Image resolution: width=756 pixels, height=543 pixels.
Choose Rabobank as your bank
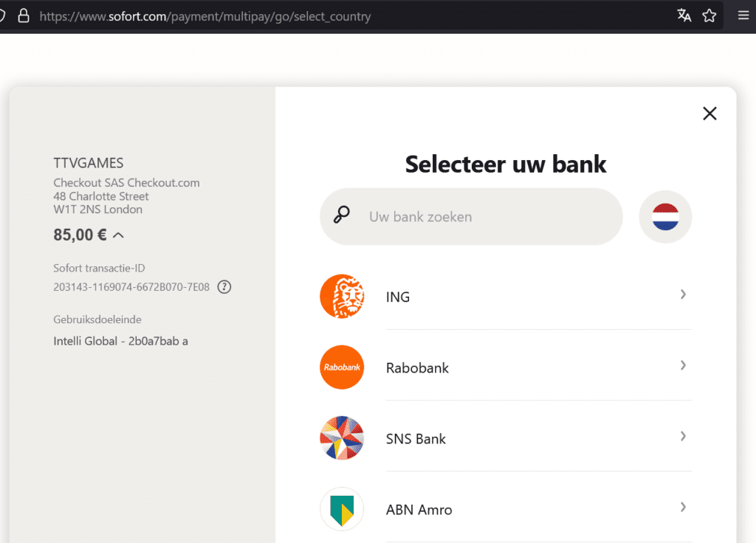506,367
